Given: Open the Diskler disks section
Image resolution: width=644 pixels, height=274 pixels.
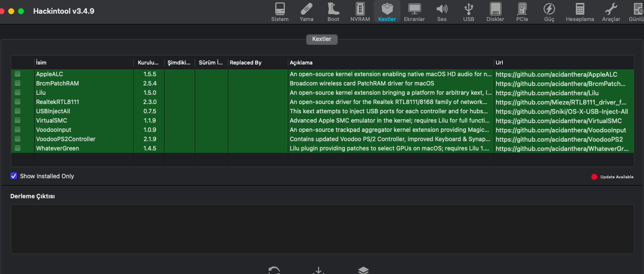Looking at the screenshot, I should [x=495, y=12].
